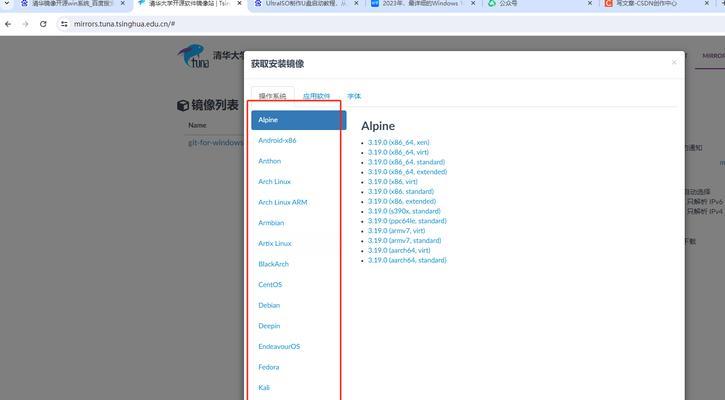Open git-for-windows link in background mirror list

pos(215,143)
